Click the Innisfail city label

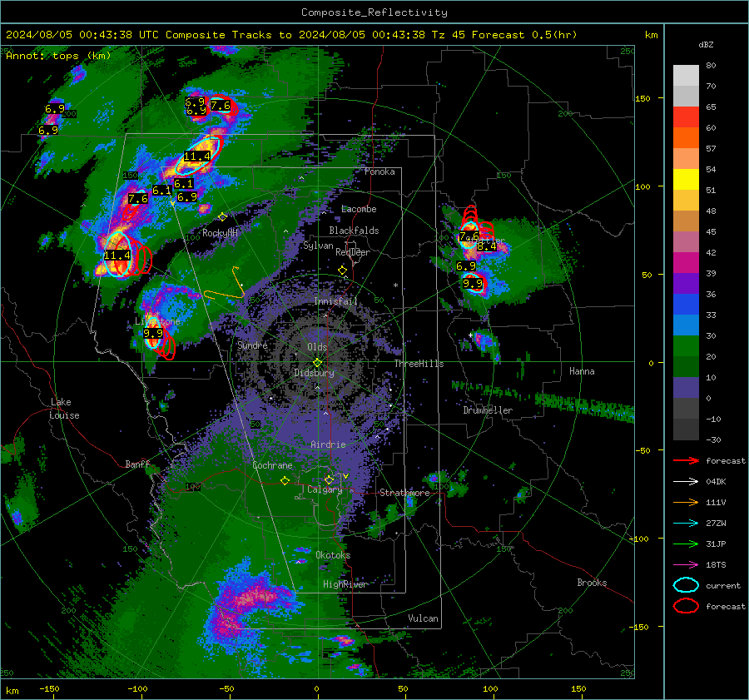pyautogui.click(x=335, y=301)
